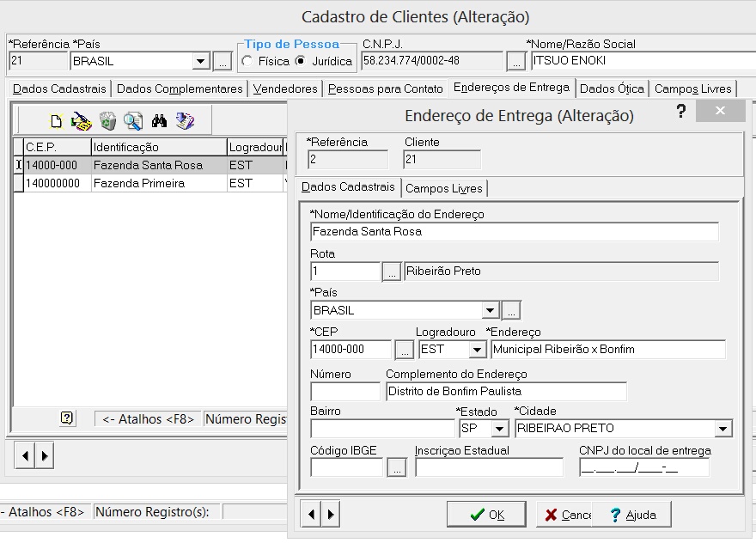The image size is (756, 543).
Task: Switch to Pessoas para Contato tab
Action: coord(385,88)
